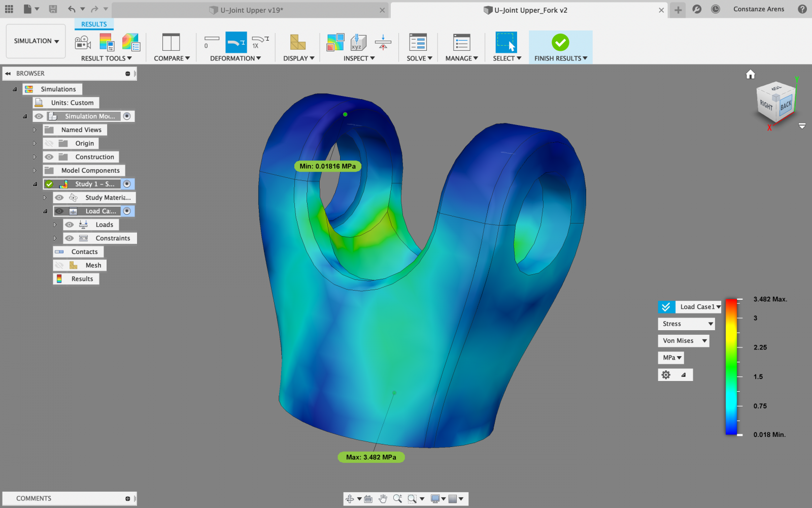Image resolution: width=812 pixels, height=508 pixels.
Task: Click the Save icon in top bar
Action: 53,9
